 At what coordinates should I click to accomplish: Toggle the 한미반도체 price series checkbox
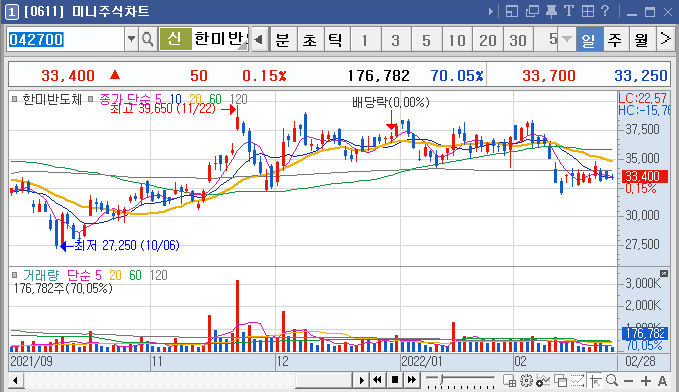[x=14, y=99]
